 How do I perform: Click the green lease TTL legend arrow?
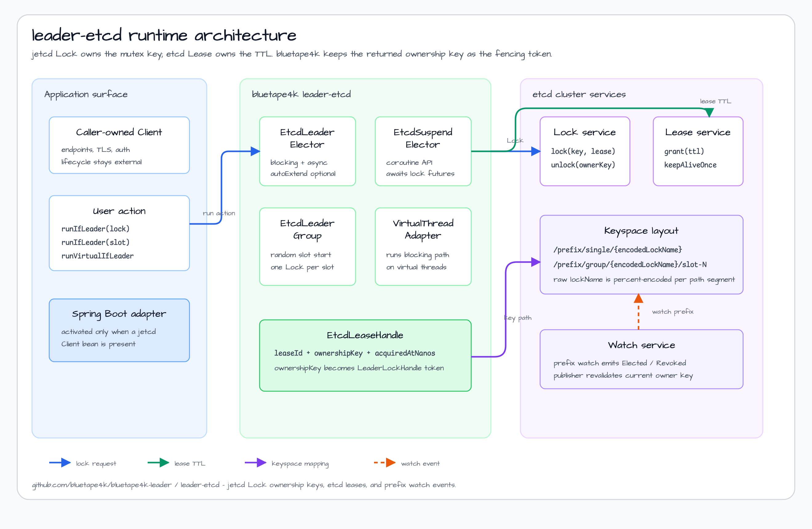click(158, 463)
